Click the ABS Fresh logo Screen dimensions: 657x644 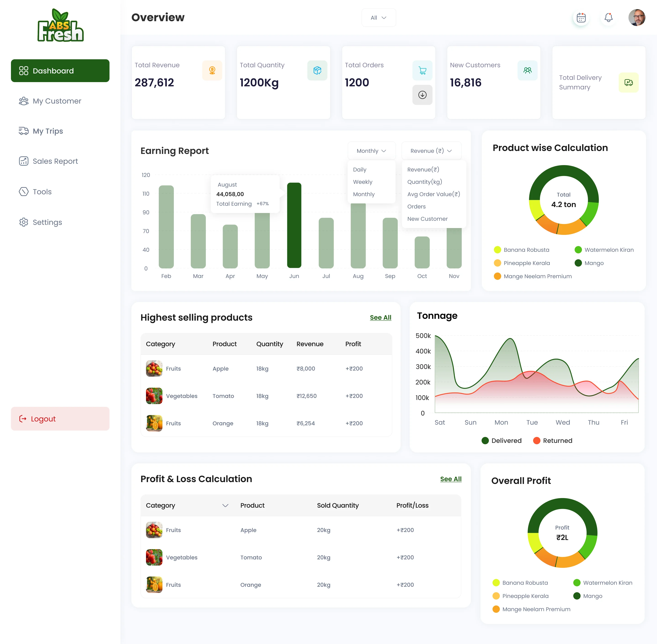click(x=60, y=26)
